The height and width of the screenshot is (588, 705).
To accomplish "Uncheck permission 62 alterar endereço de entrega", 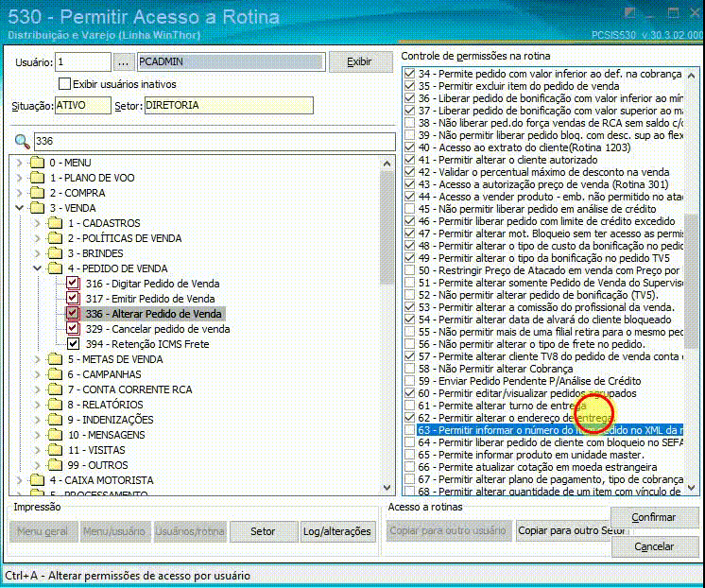I will (409, 418).
